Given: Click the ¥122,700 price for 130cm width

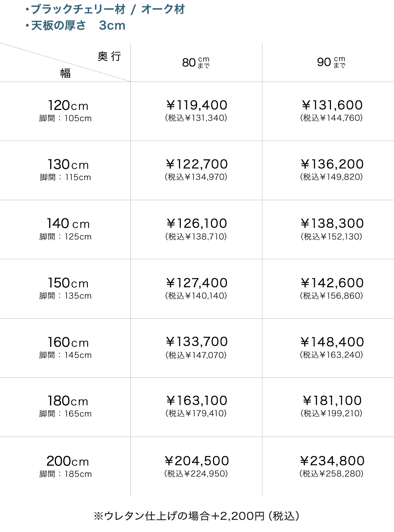Looking at the screenshot, I should (196, 165).
